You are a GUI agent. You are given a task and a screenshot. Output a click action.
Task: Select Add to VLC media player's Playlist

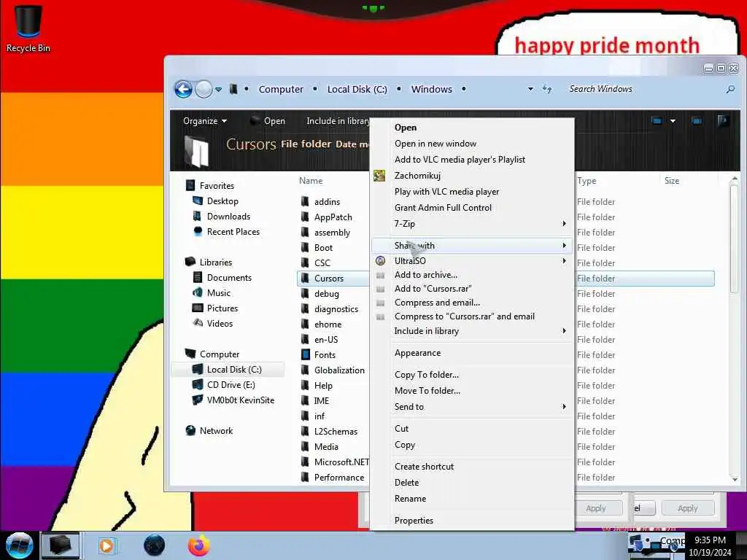[x=460, y=160]
